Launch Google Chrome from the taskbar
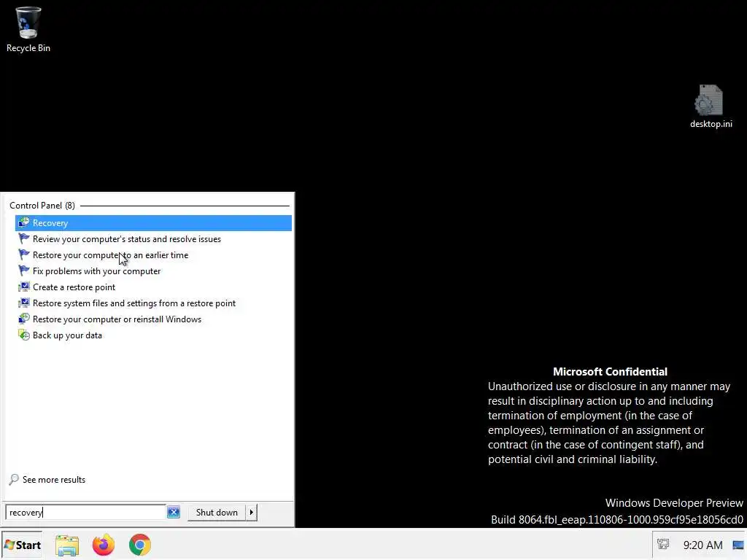Image resolution: width=747 pixels, height=560 pixels. [x=140, y=545]
